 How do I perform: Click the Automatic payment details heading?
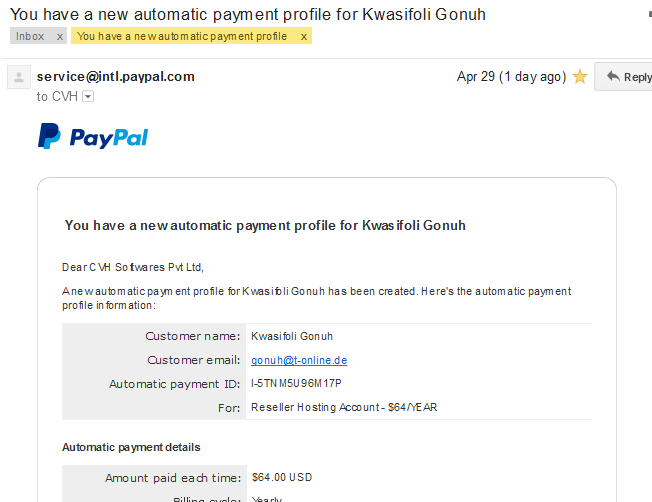[131, 447]
